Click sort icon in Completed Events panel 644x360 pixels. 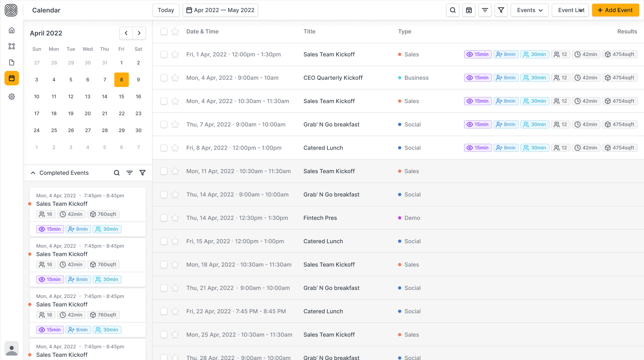(130, 173)
